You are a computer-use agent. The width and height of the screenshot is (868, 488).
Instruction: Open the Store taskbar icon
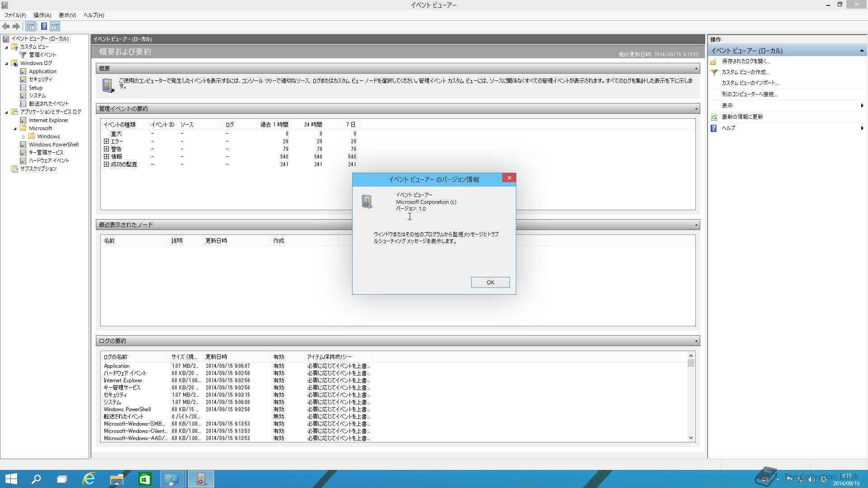pos(145,479)
